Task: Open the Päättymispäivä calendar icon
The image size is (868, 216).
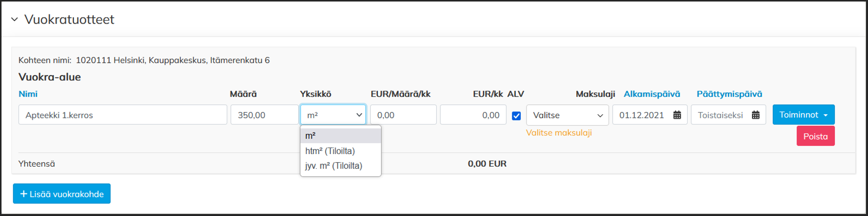Action: [x=756, y=115]
